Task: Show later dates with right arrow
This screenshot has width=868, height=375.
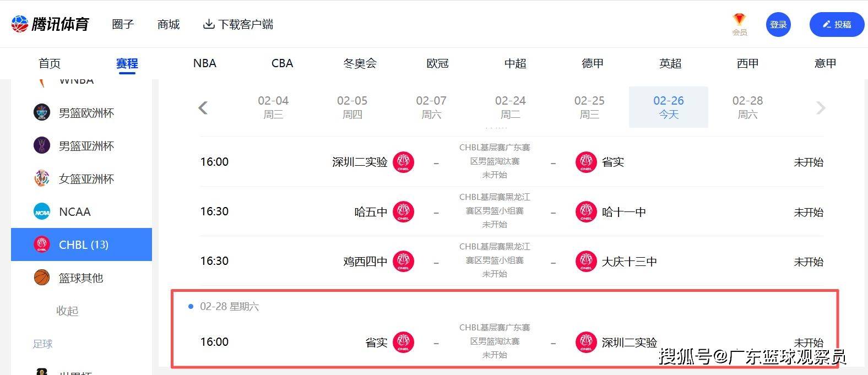Action: [821, 107]
